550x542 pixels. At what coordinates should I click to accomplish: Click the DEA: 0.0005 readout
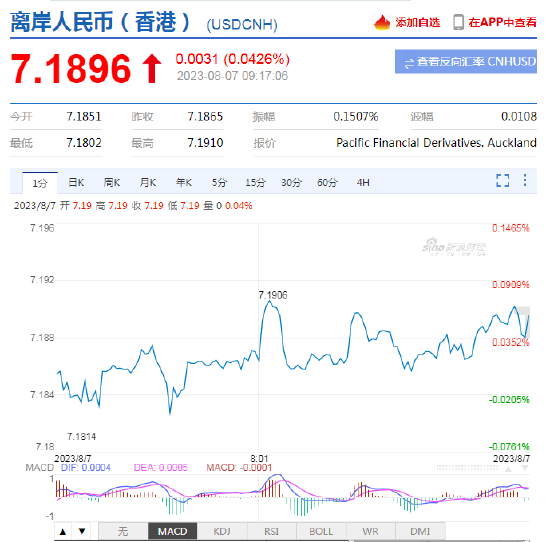pyautogui.click(x=161, y=468)
